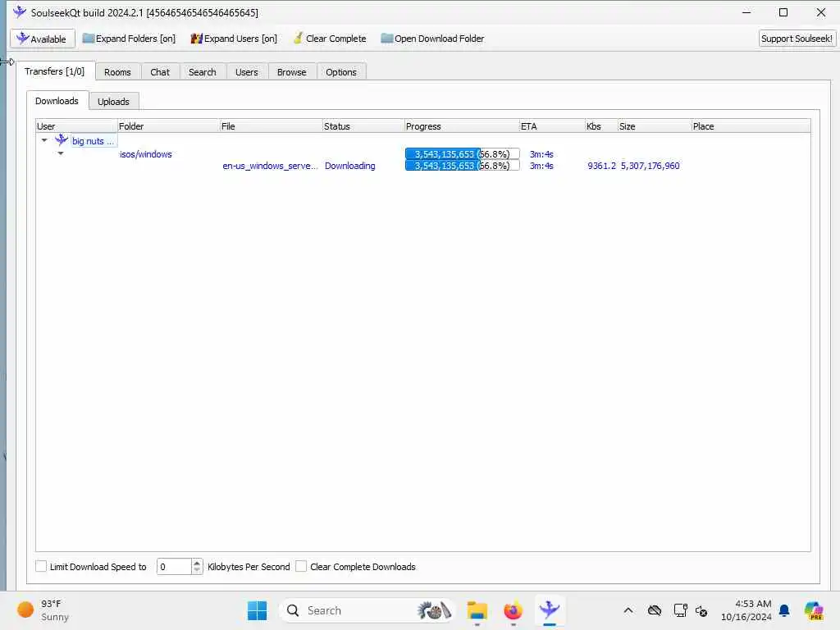
Task: Enable Limit Download Speed to checkbox
Action: pos(41,566)
